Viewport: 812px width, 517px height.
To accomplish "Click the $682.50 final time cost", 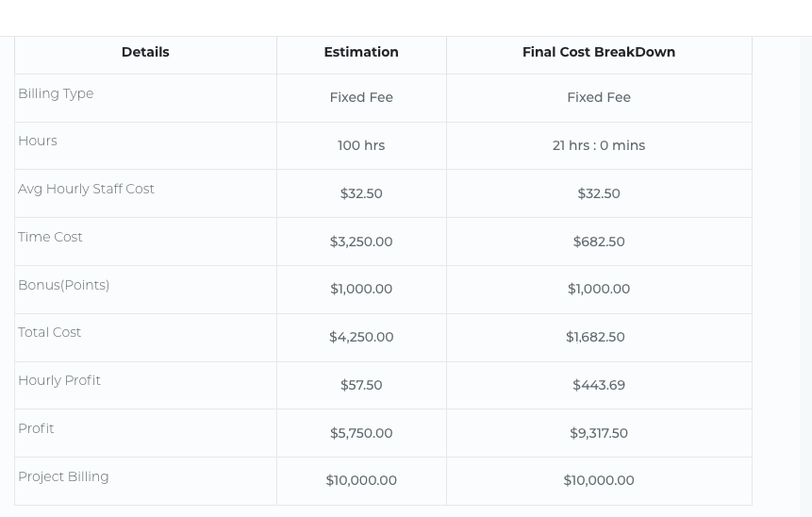I will click(x=599, y=242).
